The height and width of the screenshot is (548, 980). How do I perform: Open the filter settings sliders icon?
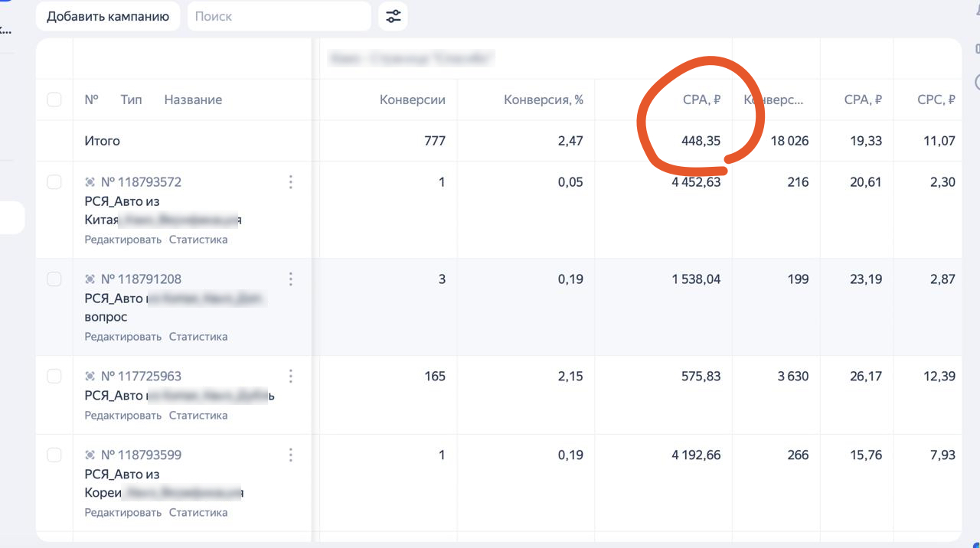tap(393, 16)
